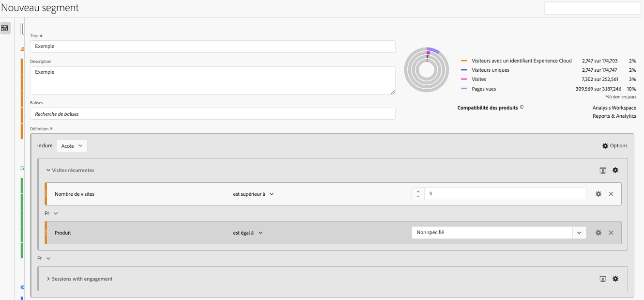Open the Accès container dropdown
This screenshot has height=300, width=644.
72,145
